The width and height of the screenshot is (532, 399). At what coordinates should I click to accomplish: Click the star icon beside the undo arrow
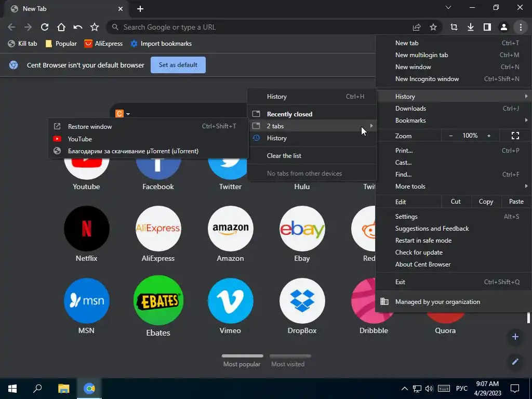pyautogui.click(x=95, y=27)
